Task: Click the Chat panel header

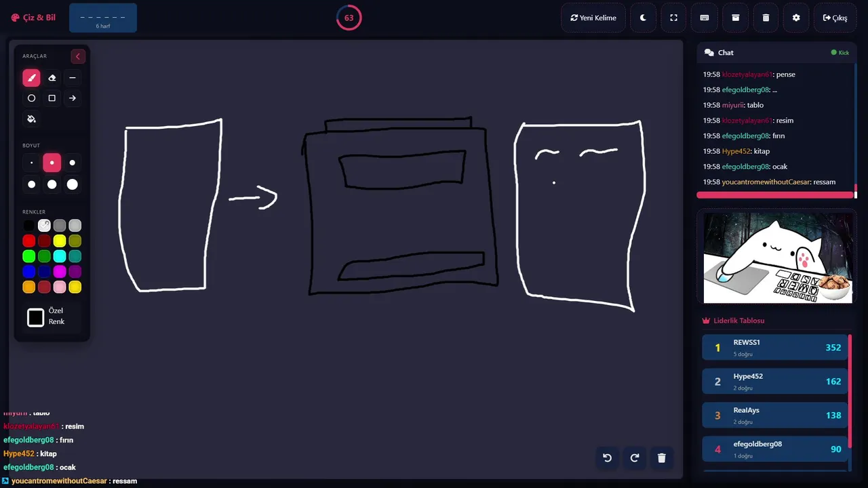Action: (x=776, y=52)
